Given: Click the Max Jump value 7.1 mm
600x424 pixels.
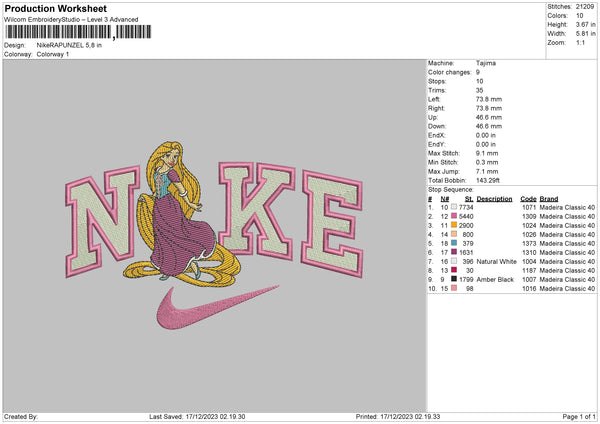Looking at the screenshot, I should tap(487, 171).
